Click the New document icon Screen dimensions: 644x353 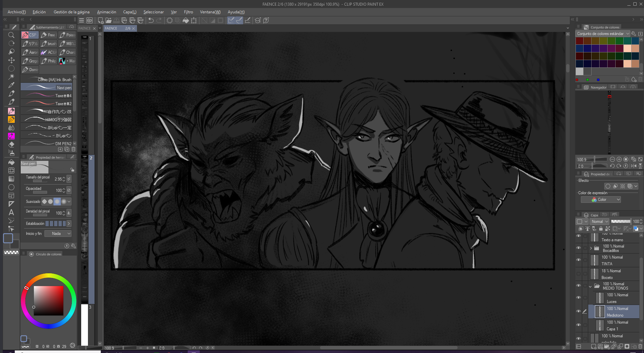(x=101, y=20)
